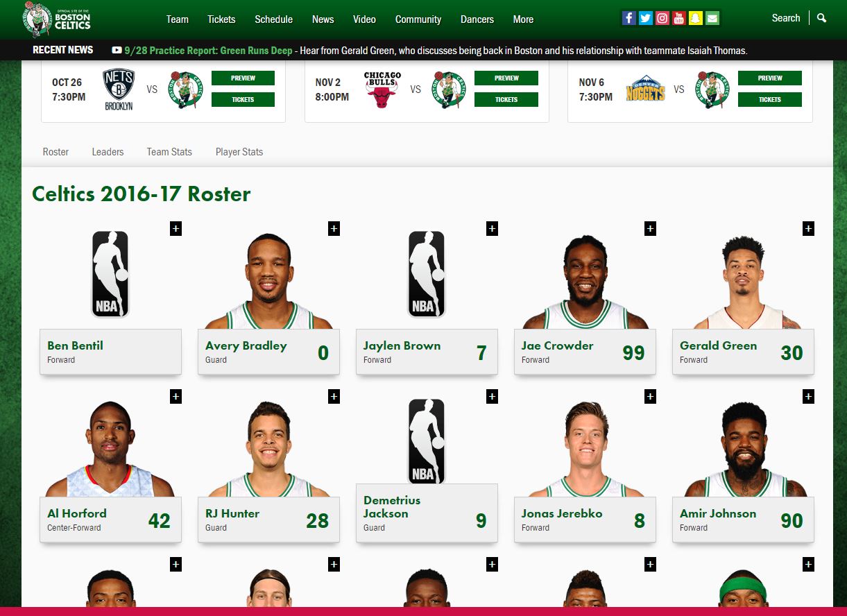847x616 pixels.
Task: Click Tickets for the Nets game
Action: tap(243, 100)
